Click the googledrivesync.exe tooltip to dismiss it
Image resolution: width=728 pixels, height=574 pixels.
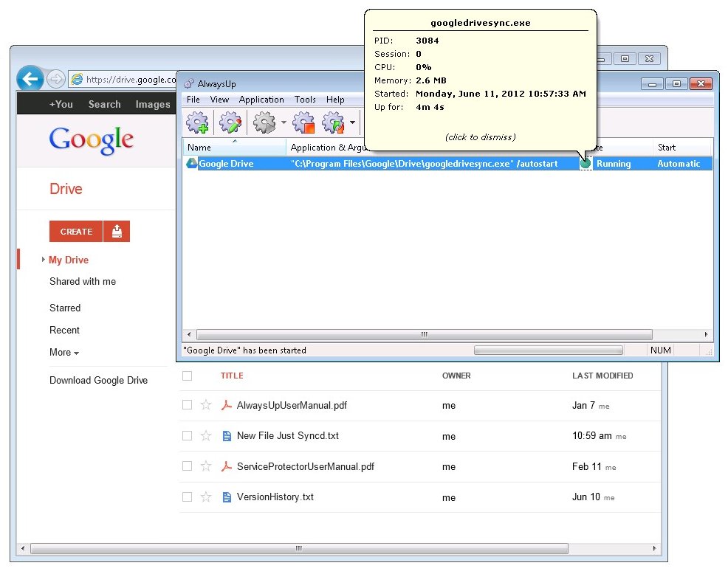pyautogui.click(x=480, y=80)
